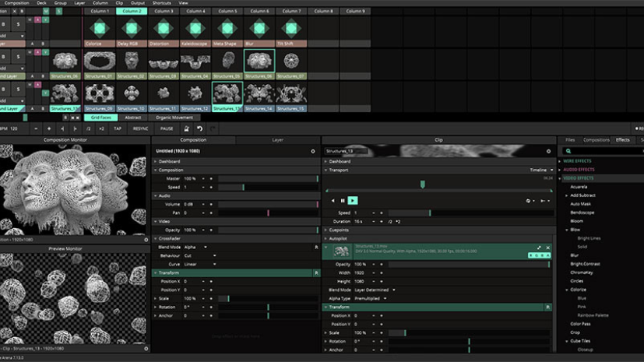This screenshot has width=644, height=362.
Task: Click the Structures_13.mov video source thumbnail icon
Action: pos(340,251)
